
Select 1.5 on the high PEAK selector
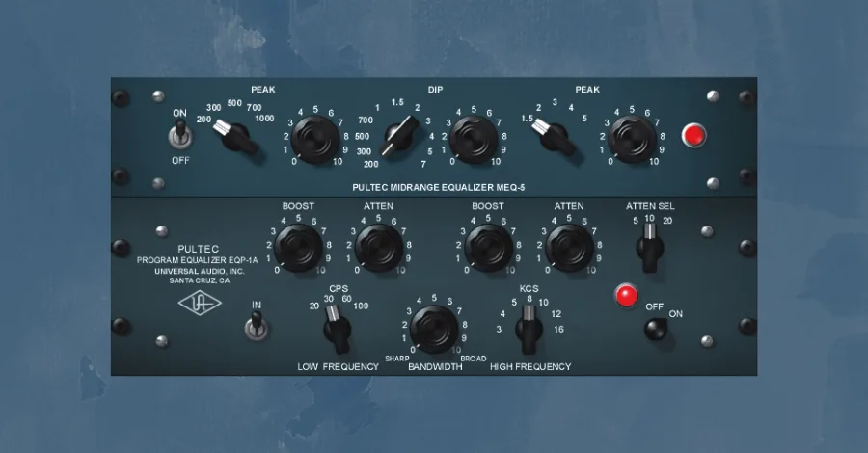pos(527,119)
